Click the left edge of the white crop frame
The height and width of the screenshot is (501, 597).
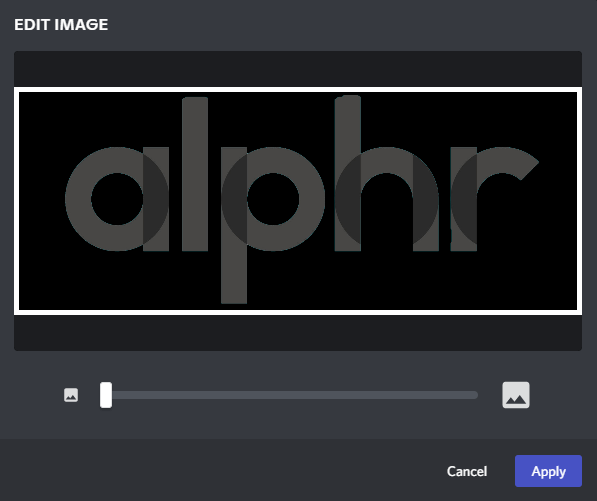(16, 201)
